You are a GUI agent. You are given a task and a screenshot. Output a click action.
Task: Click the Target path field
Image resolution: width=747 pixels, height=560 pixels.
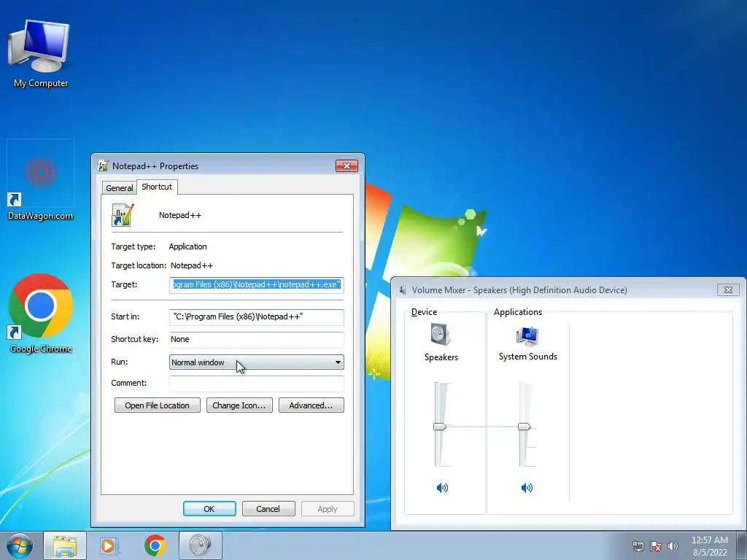pyautogui.click(x=256, y=285)
